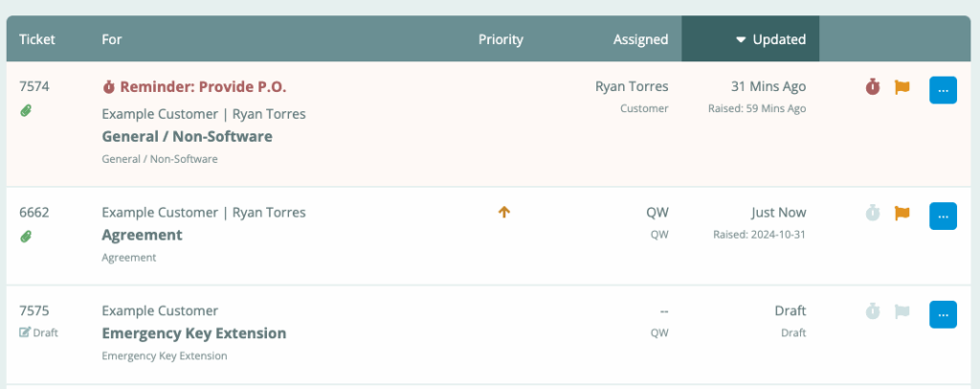This screenshot has width=980, height=389.
Task: Click the timer icon on ticket 7574
Action: 872,87
